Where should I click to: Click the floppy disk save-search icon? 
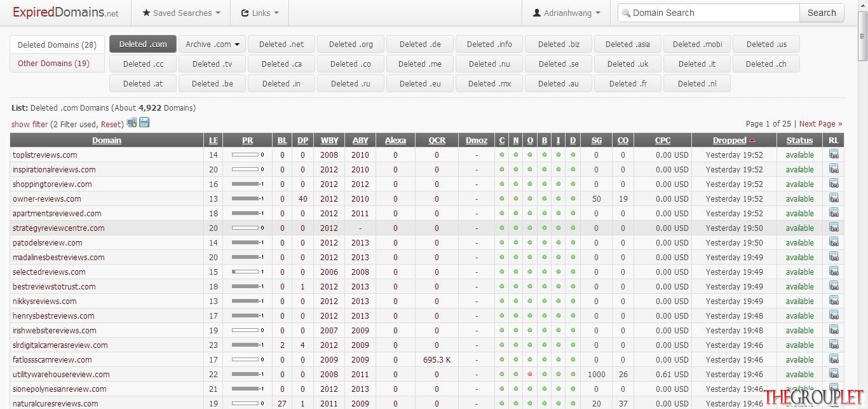pos(144,123)
